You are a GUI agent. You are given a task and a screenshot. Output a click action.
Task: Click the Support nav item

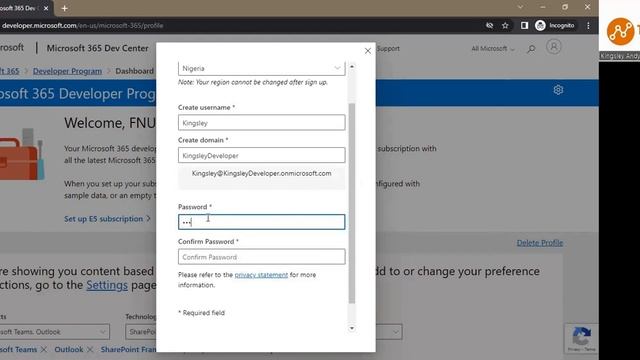coord(388,49)
